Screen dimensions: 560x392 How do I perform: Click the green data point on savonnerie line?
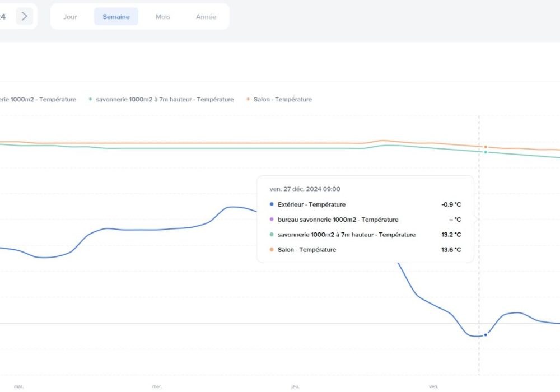point(486,152)
